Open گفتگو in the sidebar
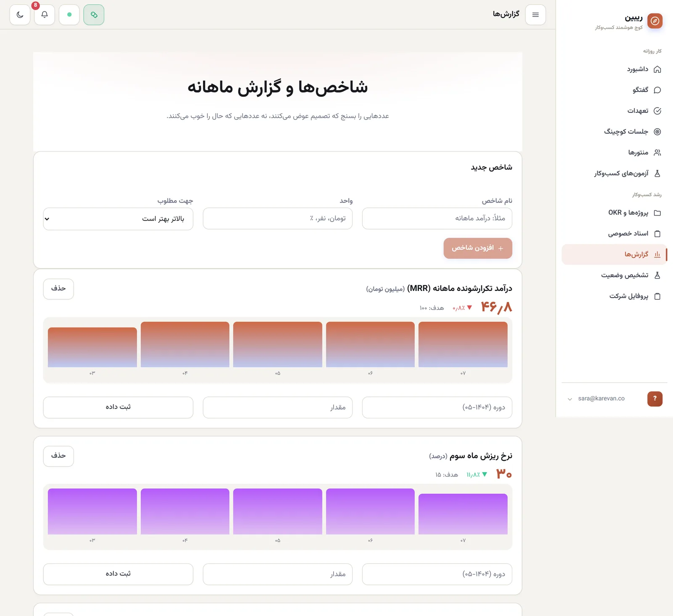The width and height of the screenshot is (673, 616). click(x=614, y=90)
